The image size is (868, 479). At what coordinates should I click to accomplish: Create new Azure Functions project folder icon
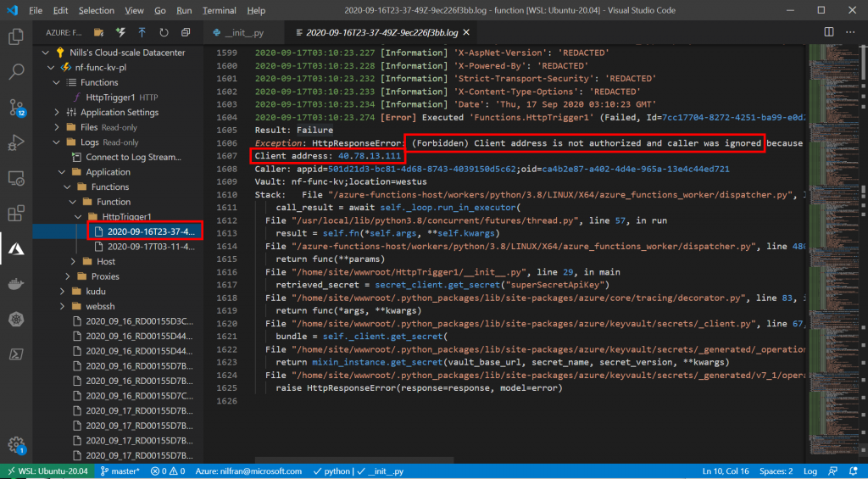coord(98,33)
